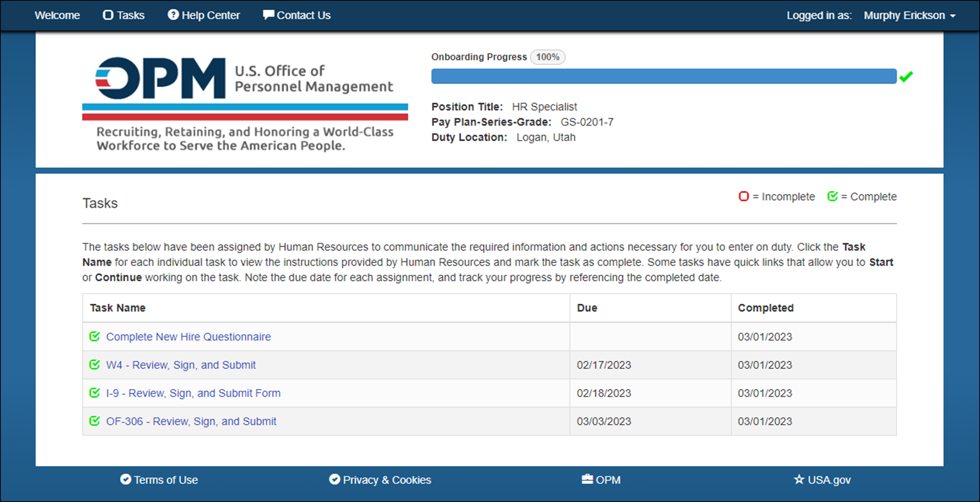Click the Terms of Use checkmark icon
This screenshot has width=980, height=502.
click(125, 479)
